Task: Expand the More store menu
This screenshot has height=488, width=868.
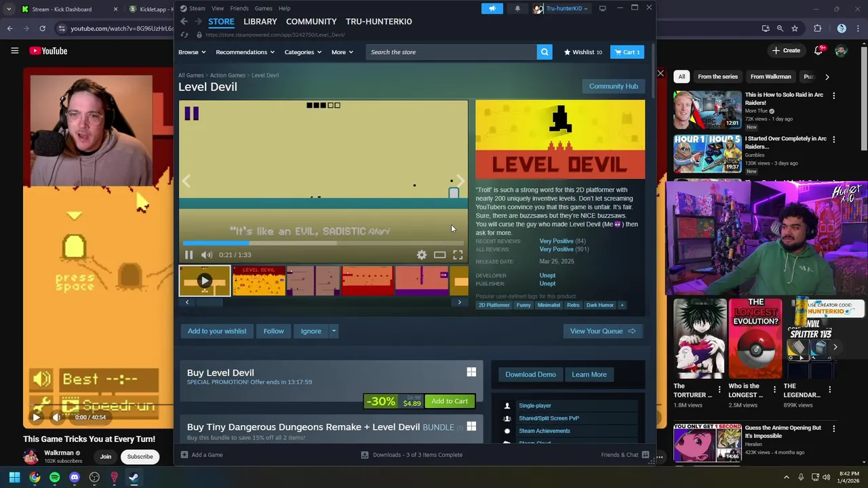Action: click(342, 52)
